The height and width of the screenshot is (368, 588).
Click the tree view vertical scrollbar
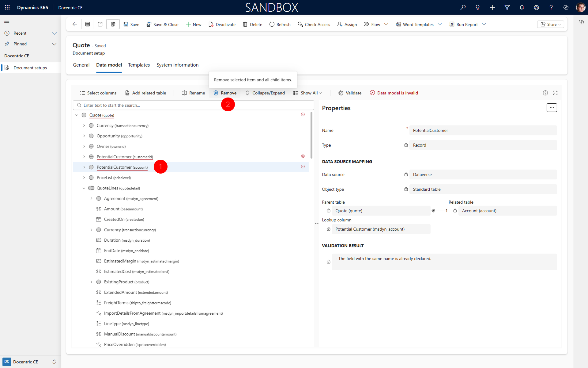click(x=311, y=135)
